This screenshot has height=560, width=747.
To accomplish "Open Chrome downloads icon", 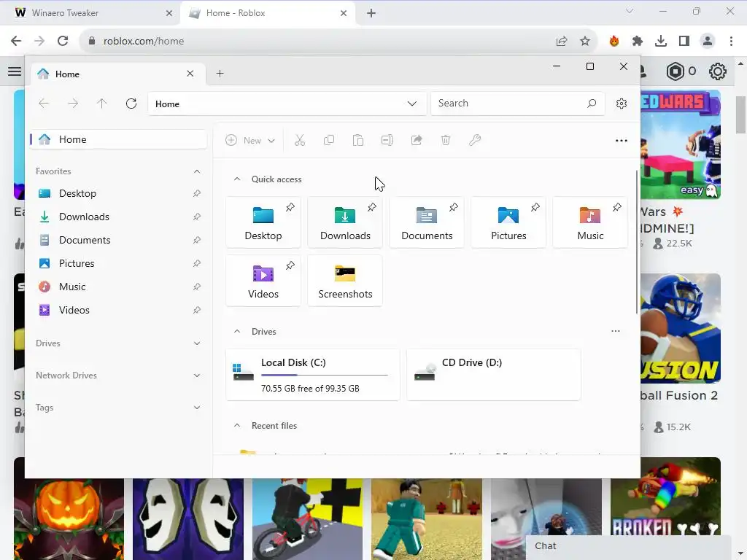I will (661, 41).
